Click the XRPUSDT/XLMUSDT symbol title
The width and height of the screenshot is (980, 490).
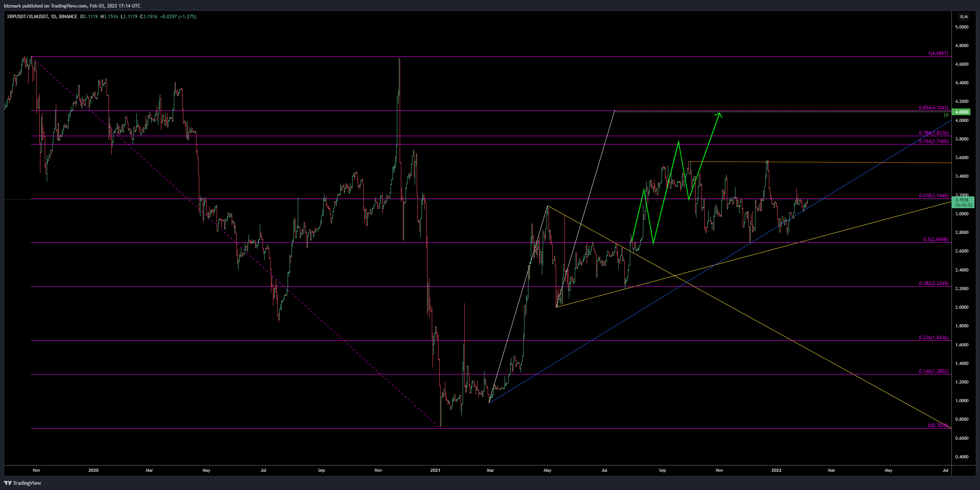27,17
